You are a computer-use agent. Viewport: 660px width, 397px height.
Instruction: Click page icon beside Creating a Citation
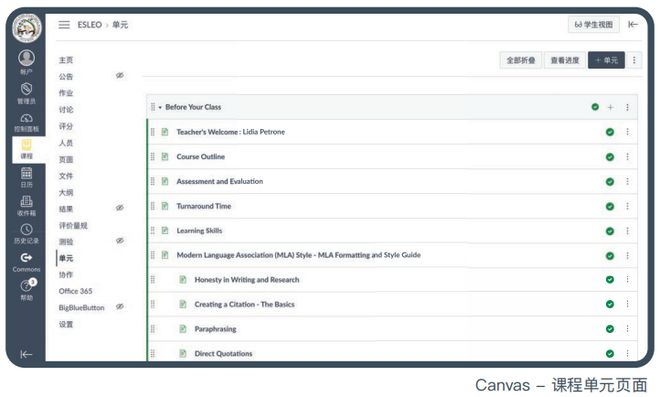[183, 304]
